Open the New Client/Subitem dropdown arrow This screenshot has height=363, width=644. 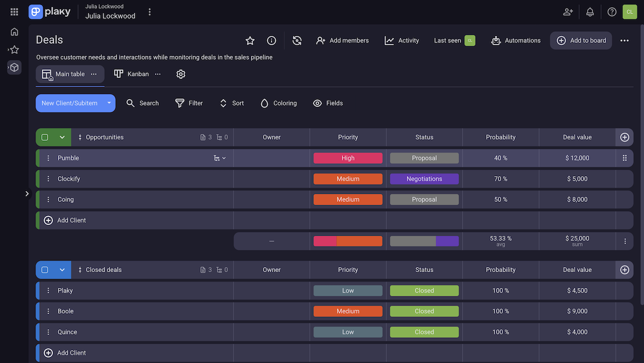(x=108, y=103)
